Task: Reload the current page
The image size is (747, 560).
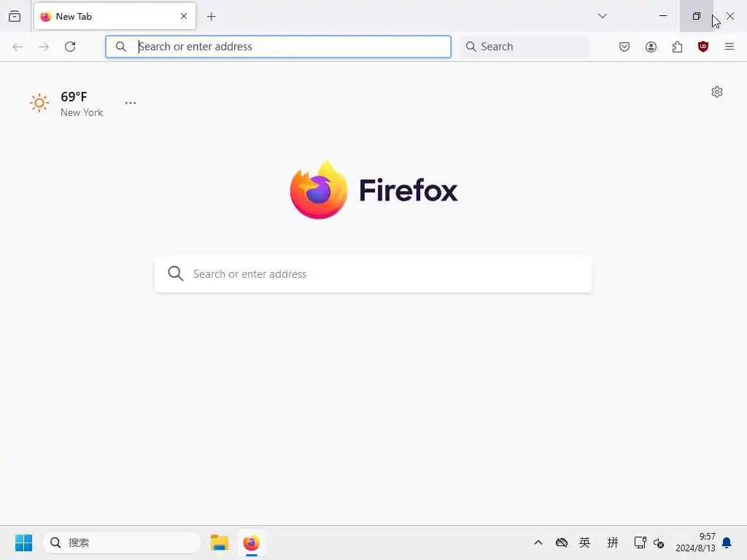Action: [70, 47]
